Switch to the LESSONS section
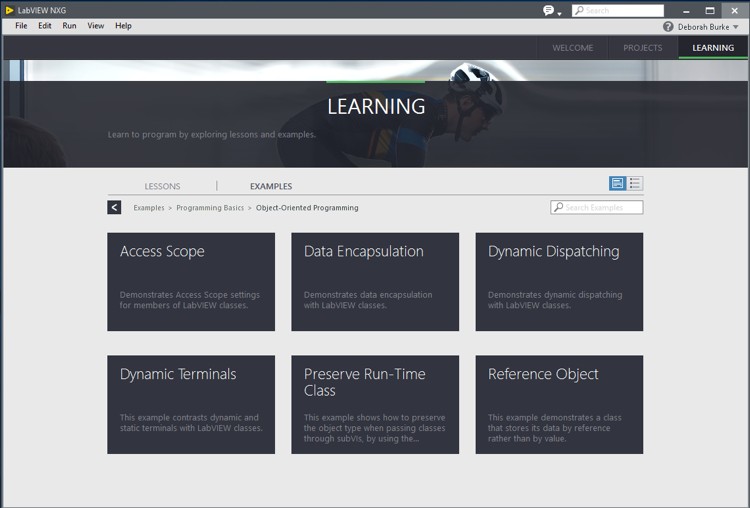The height and width of the screenshot is (508, 750). [162, 186]
